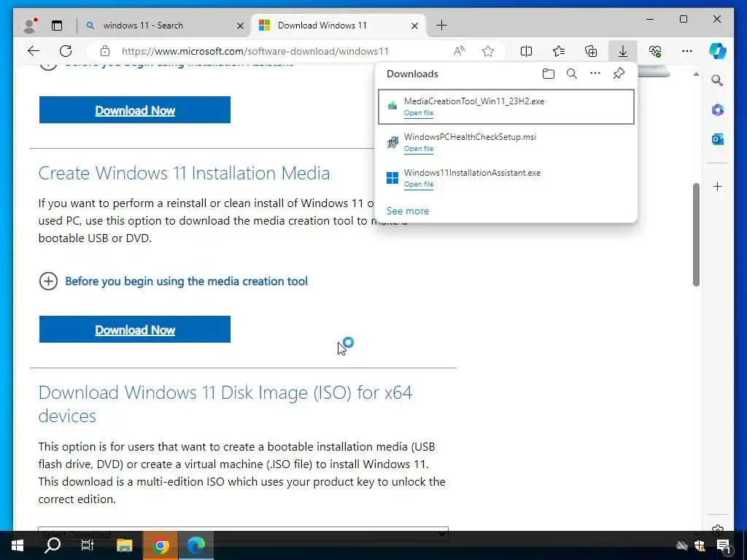Screen dimensions: 747x560
Task: Expand Before you begin using media creation tool
Action: 174,281
